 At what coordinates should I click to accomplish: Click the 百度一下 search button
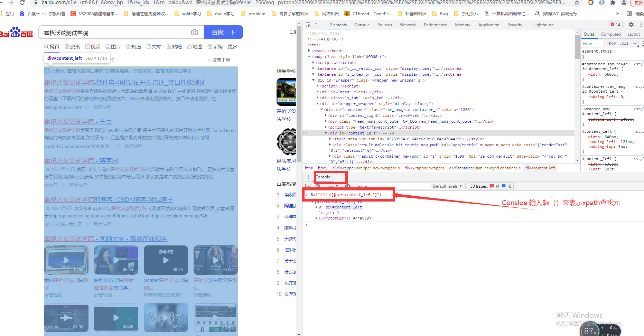coord(224,32)
